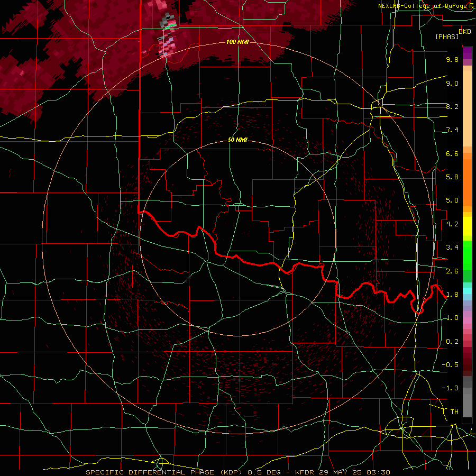Click the 5.0 value on color scale

tap(452, 200)
